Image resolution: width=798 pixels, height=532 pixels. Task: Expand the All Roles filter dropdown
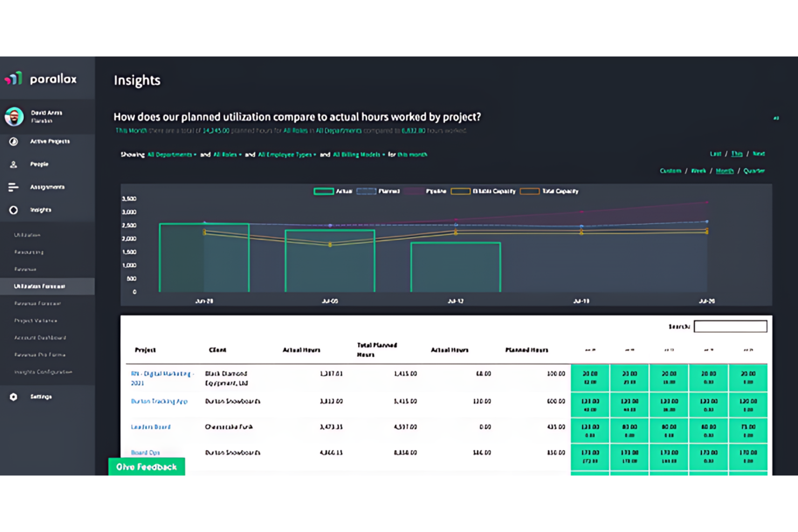(x=227, y=155)
